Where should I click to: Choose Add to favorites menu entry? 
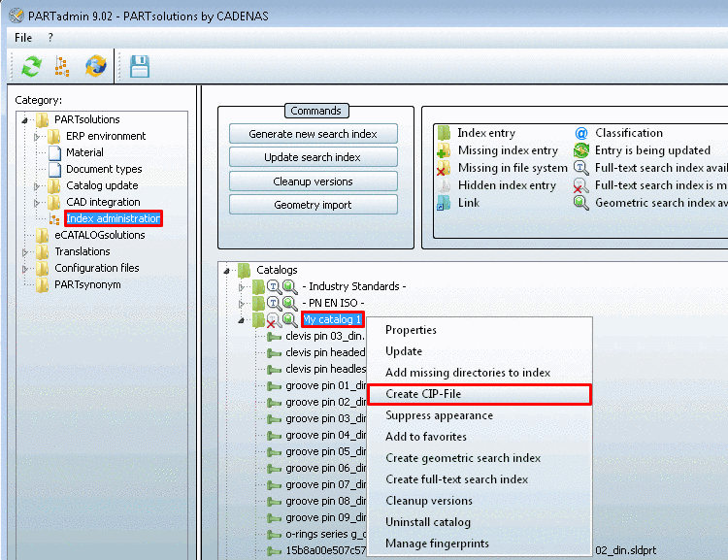click(x=480, y=437)
